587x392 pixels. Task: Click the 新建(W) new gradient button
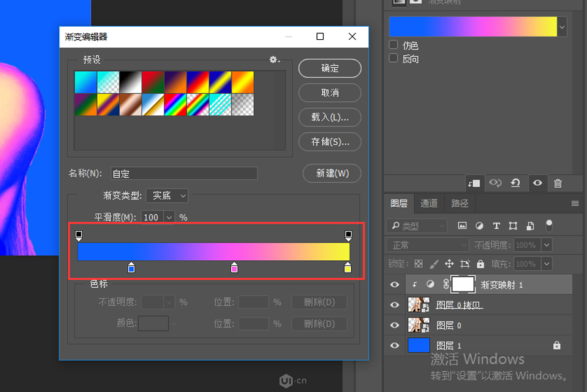[332, 173]
